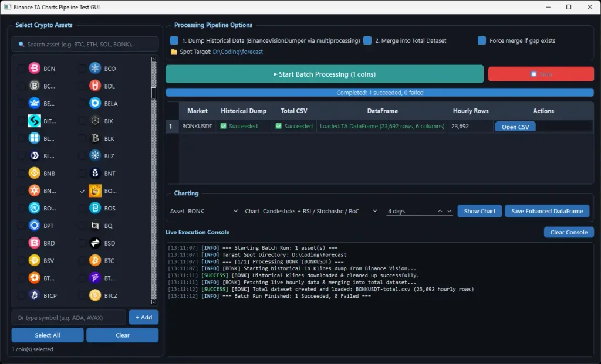Click the completed progress bar
Screen dimensions: 601x364
click(x=380, y=92)
